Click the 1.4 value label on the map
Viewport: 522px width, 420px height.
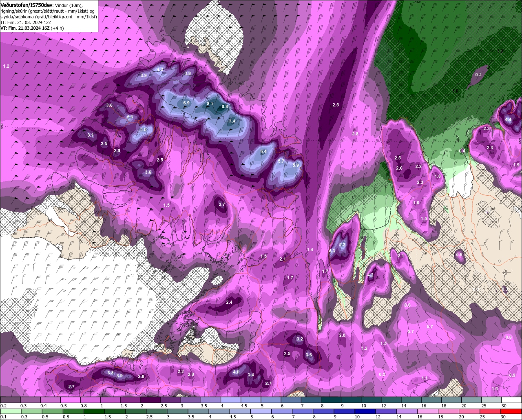pos(310,250)
